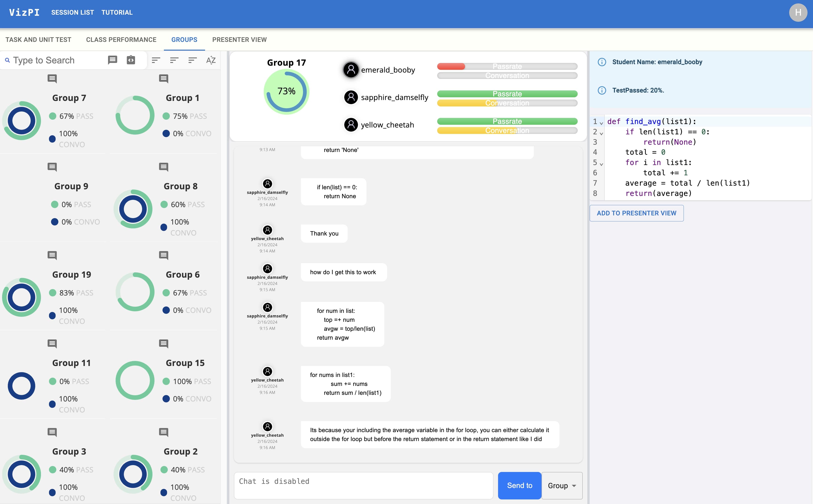Image resolution: width=813 pixels, height=504 pixels.
Task: Open the Session List page
Action: tap(72, 12)
